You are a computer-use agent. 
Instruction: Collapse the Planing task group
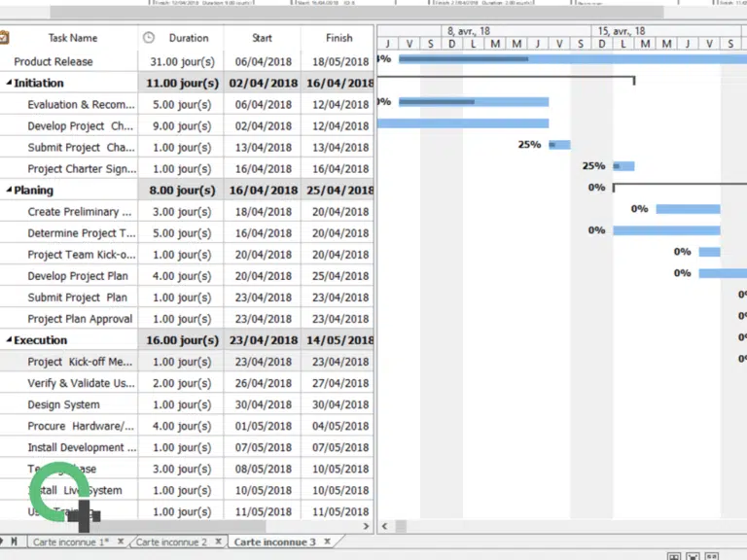[10, 191]
